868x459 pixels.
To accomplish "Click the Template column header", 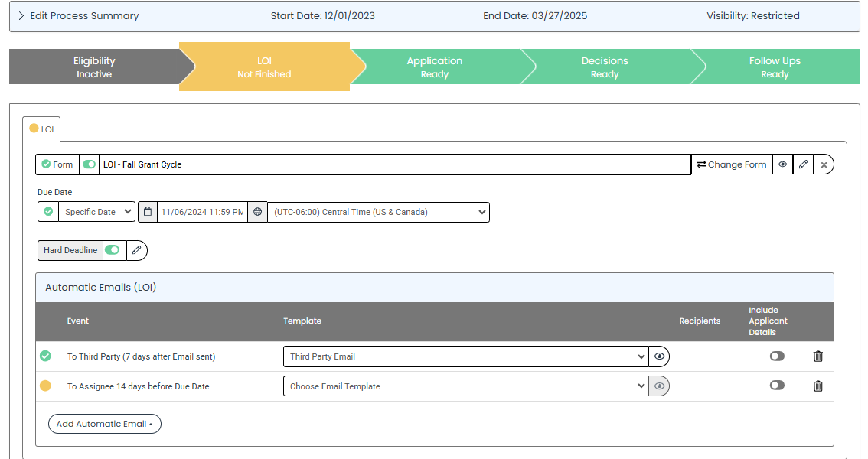I will (x=302, y=321).
